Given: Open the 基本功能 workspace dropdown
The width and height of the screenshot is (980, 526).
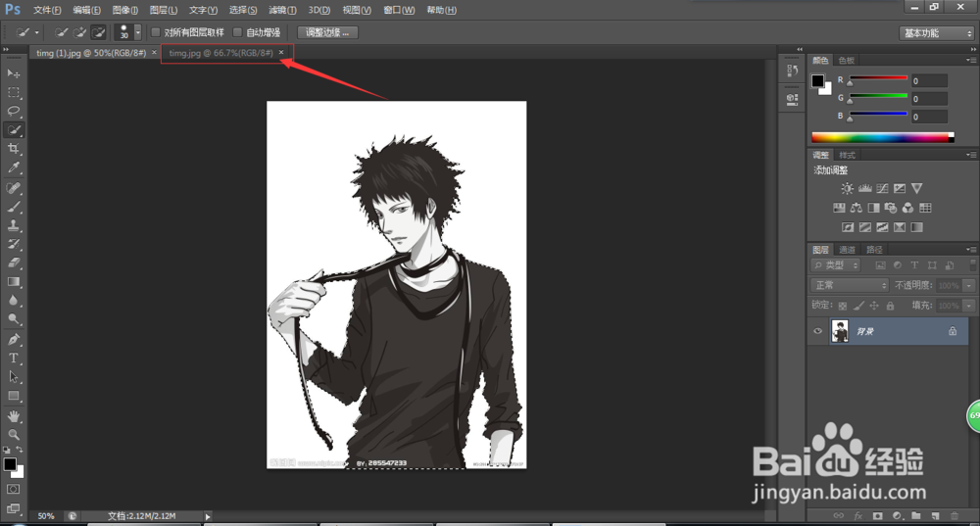Looking at the screenshot, I should click(x=938, y=33).
